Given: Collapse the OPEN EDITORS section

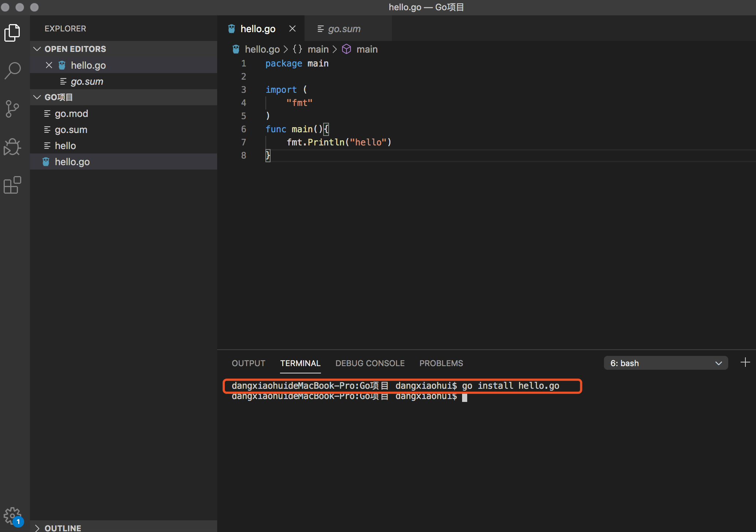Looking at the screenshot, I should [x=37, y=49].
